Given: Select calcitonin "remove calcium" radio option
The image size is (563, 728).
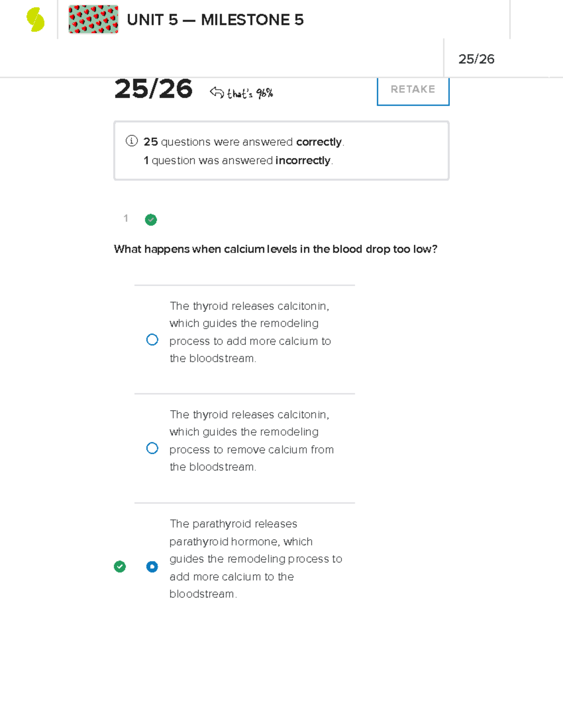Looking at the screenshot, I should coord(152,449).
